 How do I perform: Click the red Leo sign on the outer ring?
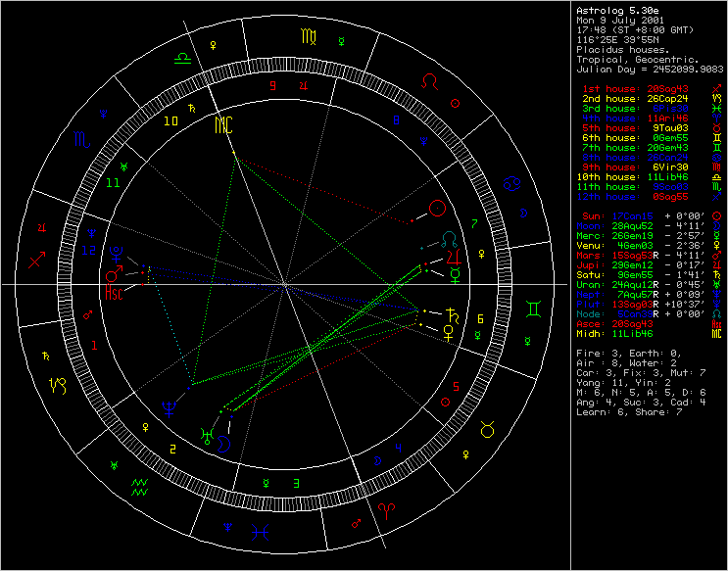tap(430, 81)
